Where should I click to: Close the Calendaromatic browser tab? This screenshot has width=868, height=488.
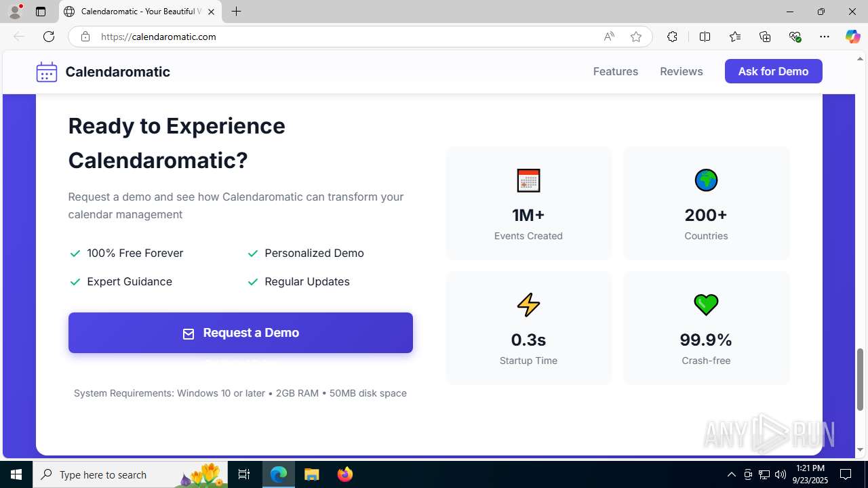(x=211, y=12)
